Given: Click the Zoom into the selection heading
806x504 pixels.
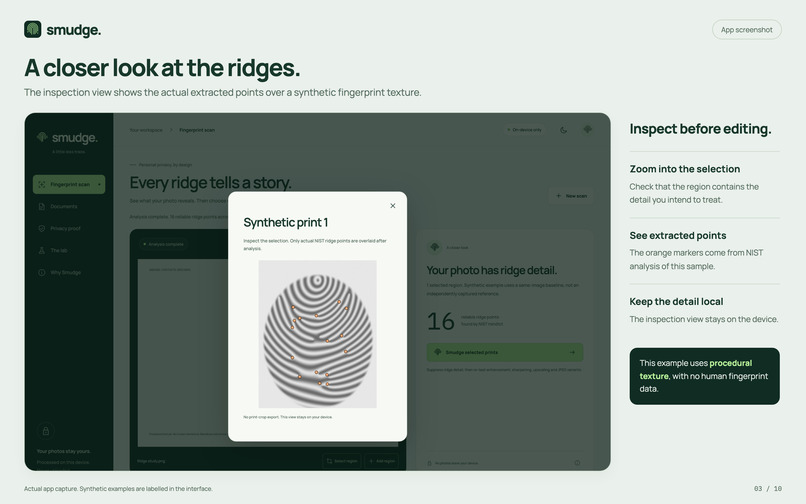Looking at the screenshot, I should tap(685, 169).
